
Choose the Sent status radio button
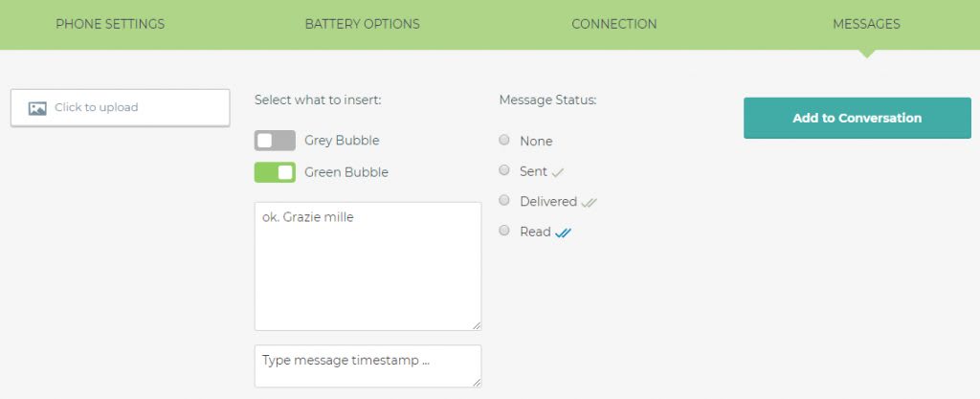point(504,170)
